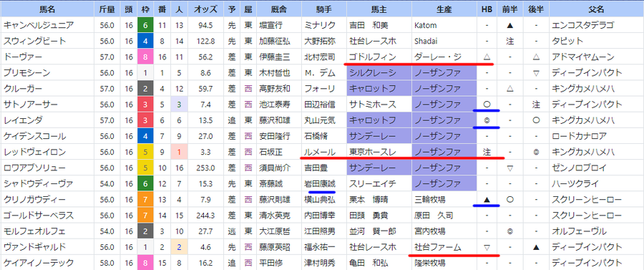Image resolution: width=644 pixels, height=270 pixels.
Task: Click the black triangle mark in キャンベルジュニア row
Action: point(509,26)
